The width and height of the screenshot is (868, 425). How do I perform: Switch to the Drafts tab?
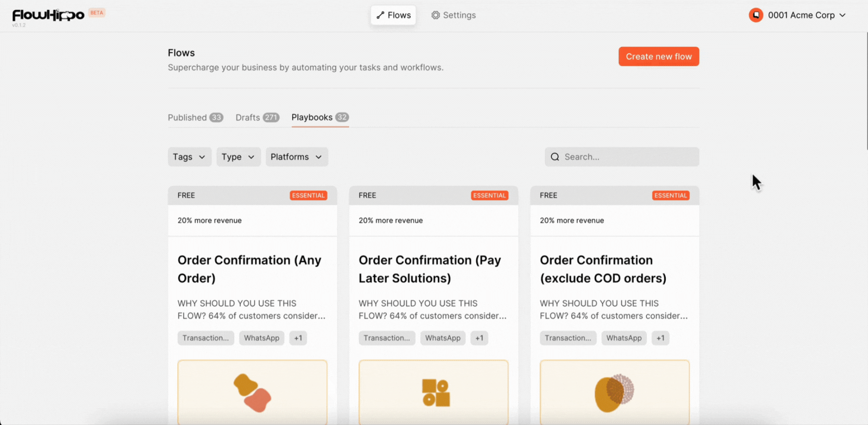pyautogui.click(x=257, y=118)
